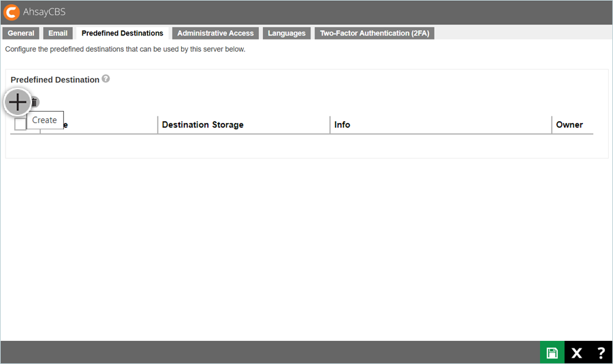Click the AhsayCBS title text

pos(44,12)
